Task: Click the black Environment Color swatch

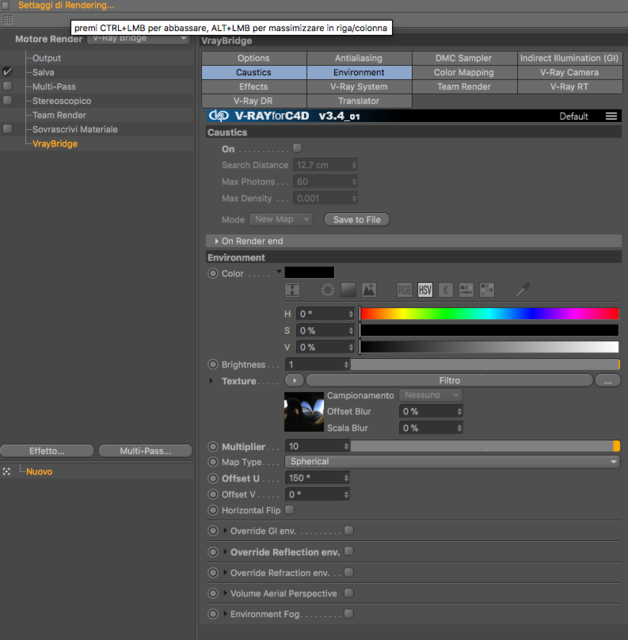Action: pos(309,272)
